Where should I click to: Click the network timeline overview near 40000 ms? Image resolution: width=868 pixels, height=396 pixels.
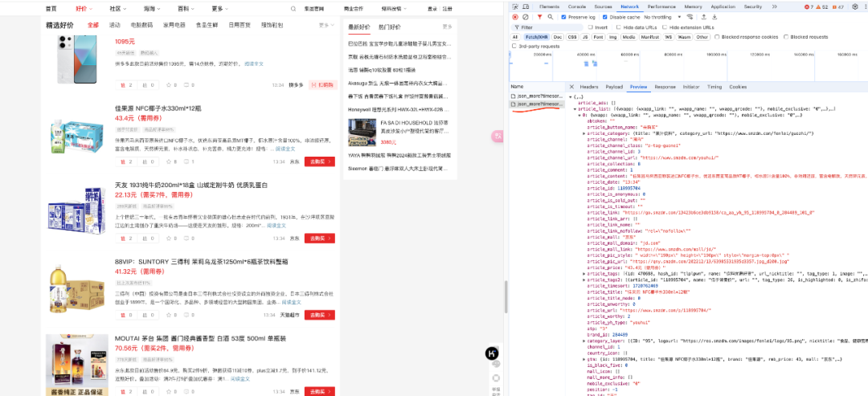coord(586,64)
